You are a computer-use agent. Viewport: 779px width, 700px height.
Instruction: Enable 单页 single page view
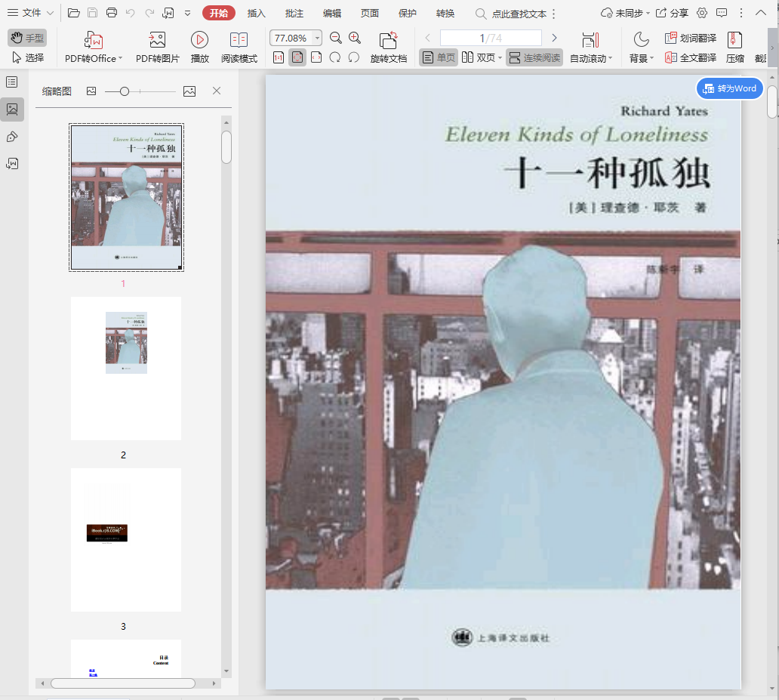point(439,57)
